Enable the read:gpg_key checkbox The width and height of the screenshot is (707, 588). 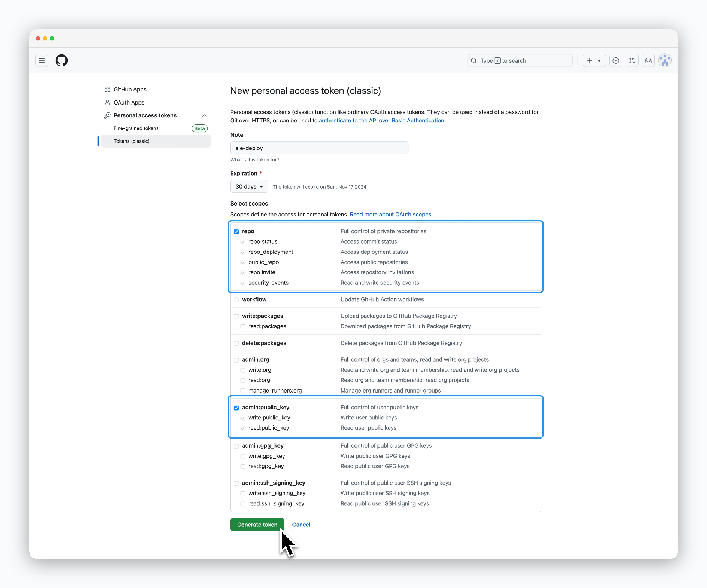(243, 467)
